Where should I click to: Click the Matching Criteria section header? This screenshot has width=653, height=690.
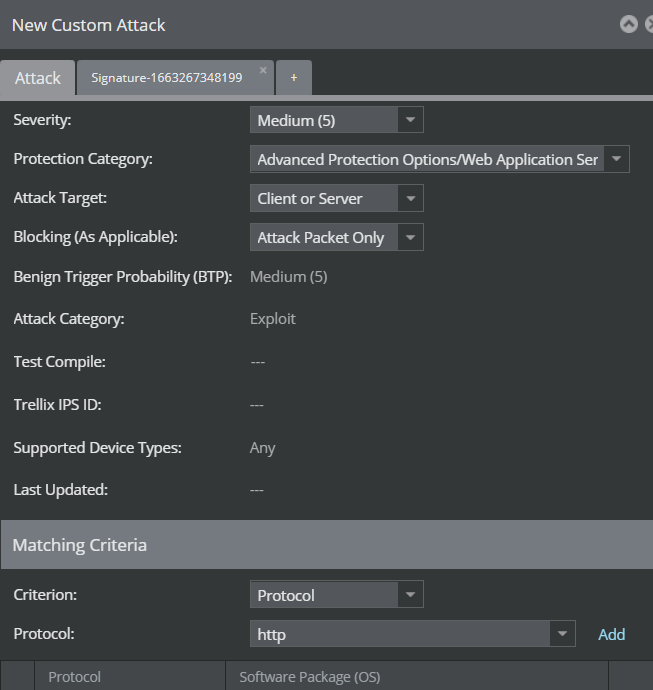(x=327, y=545)
